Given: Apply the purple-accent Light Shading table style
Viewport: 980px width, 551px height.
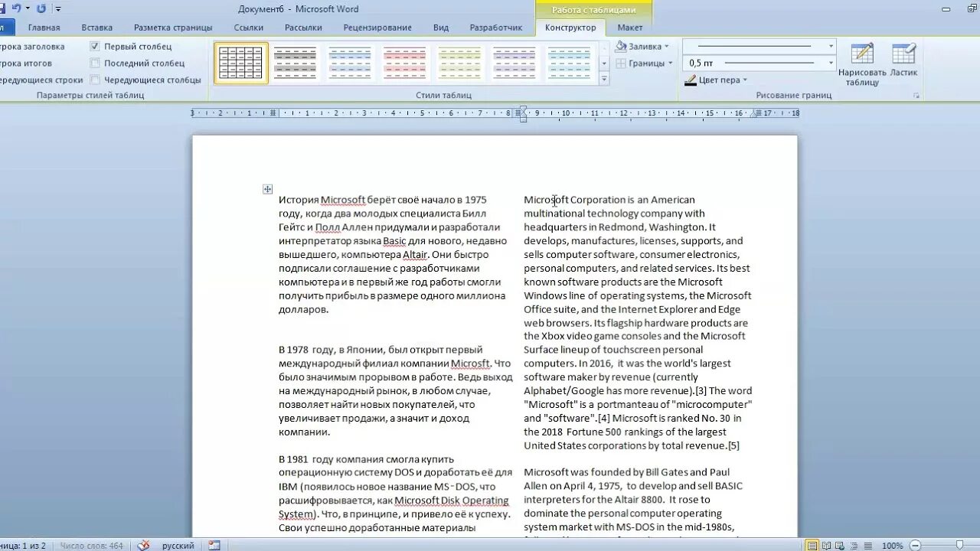Looking at the screenshot, I should pos(514,63).
